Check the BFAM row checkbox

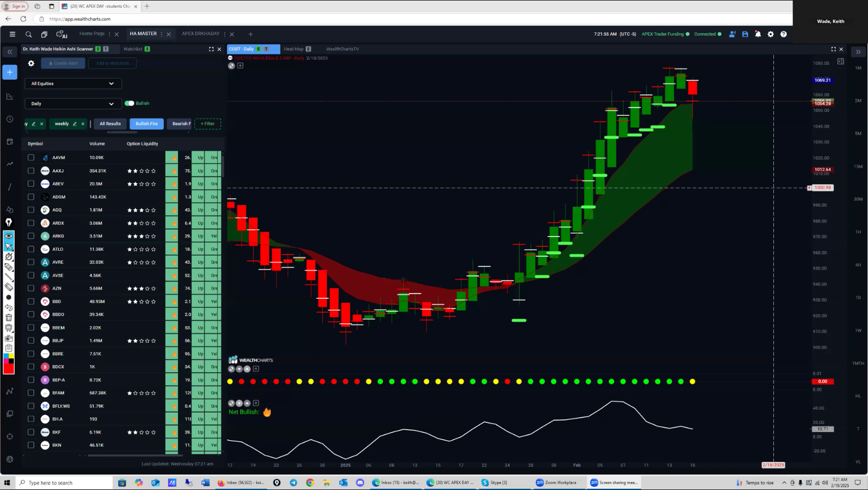point(31,393)
